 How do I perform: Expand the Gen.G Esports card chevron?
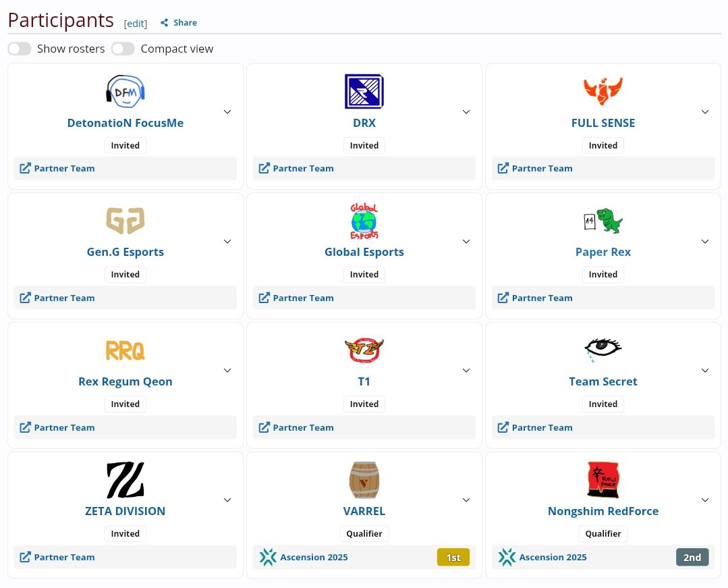tap(227, 242)
